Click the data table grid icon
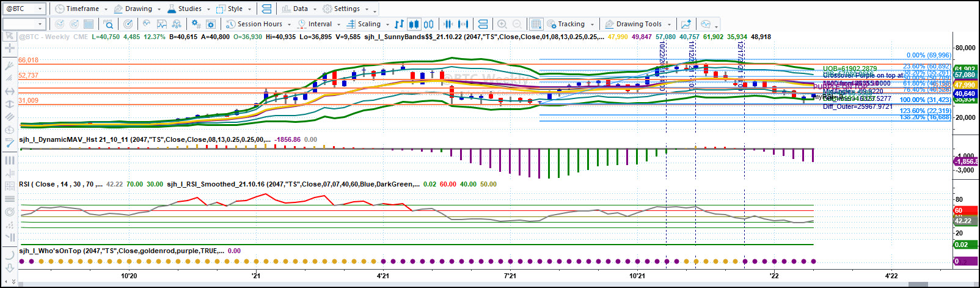The width and height of the screenshot is (980, 288). point(89,24)
